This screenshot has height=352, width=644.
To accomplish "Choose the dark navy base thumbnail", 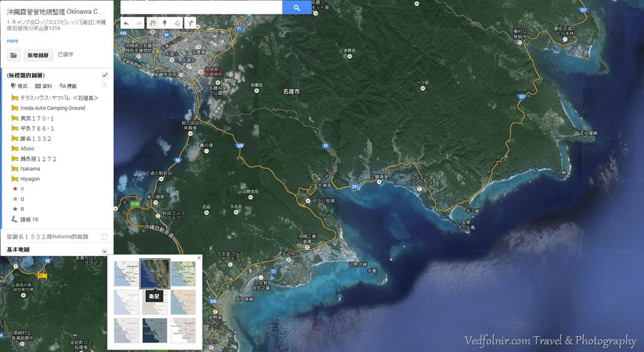I will (x=155, y=330).
